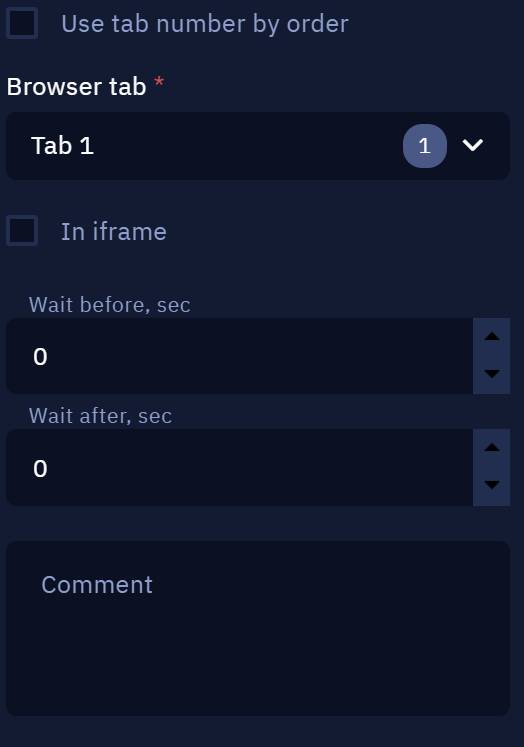Enable the Use tab number by order checkbox
This screenshot has height=747, width=524.
click(22, 23)
